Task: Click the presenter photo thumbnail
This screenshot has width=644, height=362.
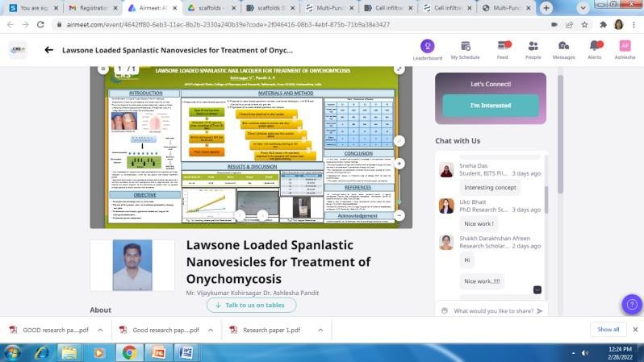Action: pos(132,265)
